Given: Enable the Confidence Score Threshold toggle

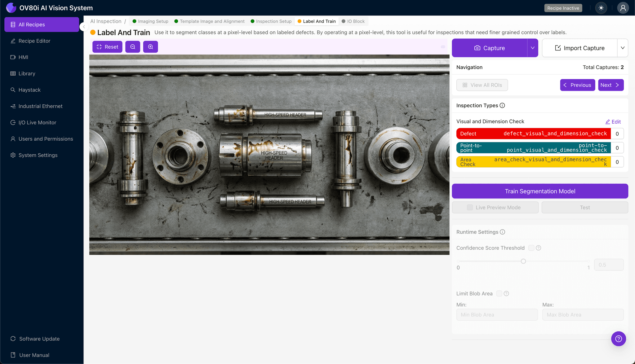Looking at the screenshot, I should tap(531, 248).
